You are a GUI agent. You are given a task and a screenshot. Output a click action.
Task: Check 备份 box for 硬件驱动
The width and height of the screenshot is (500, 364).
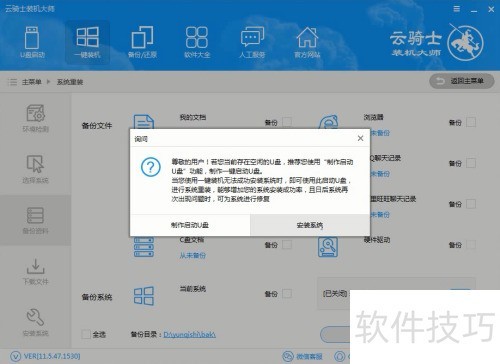click(471, 245)
